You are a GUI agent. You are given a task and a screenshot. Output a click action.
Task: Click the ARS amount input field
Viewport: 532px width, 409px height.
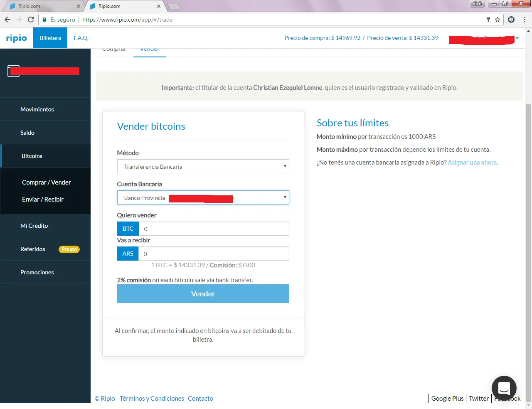tap(214, 254)
